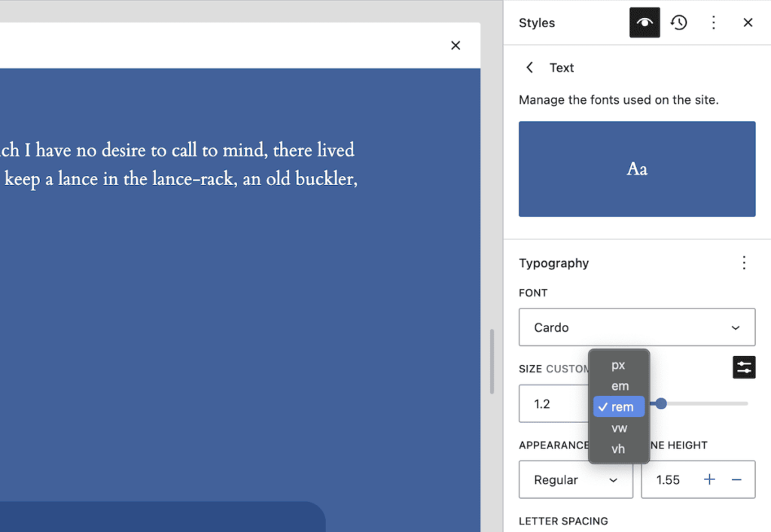Image resolution: width=771 pixels, height=532 pixels.
Task: Select px as the font size unit
Action: click(618, 365)
